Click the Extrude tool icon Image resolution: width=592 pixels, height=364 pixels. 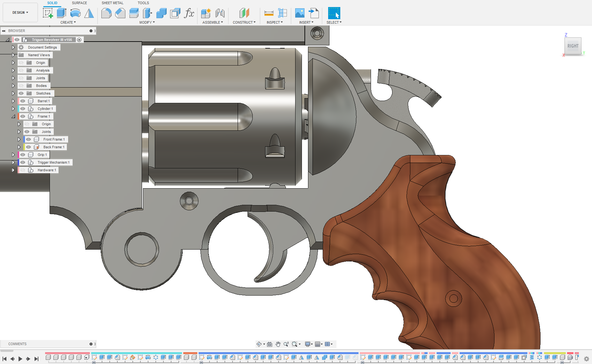pos(61,13)
